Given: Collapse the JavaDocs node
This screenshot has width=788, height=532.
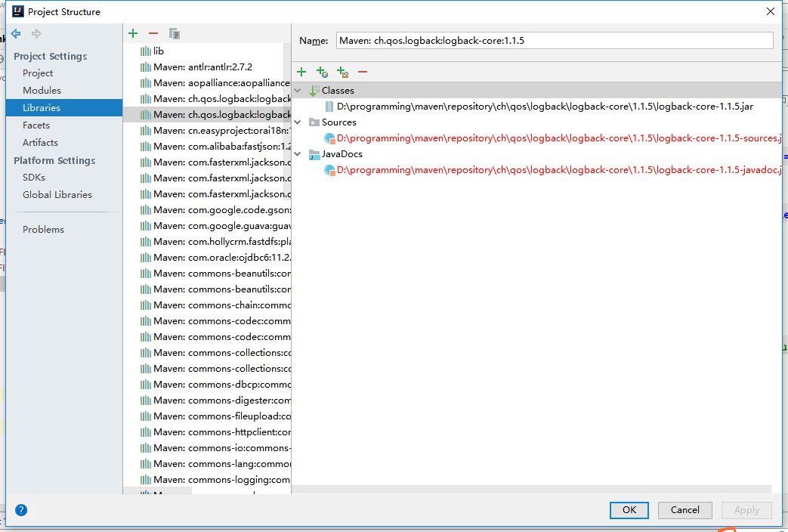Looking at the screenshot, I should point(298,154).
